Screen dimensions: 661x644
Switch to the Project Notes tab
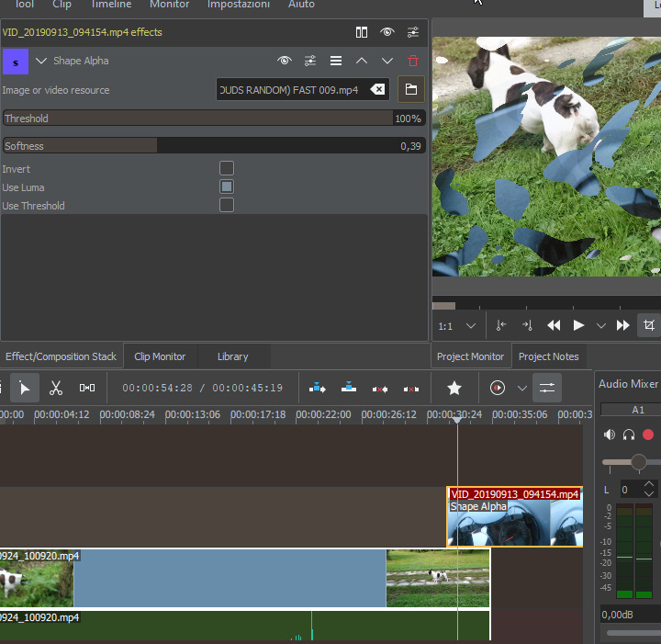[x=549, y=356]
